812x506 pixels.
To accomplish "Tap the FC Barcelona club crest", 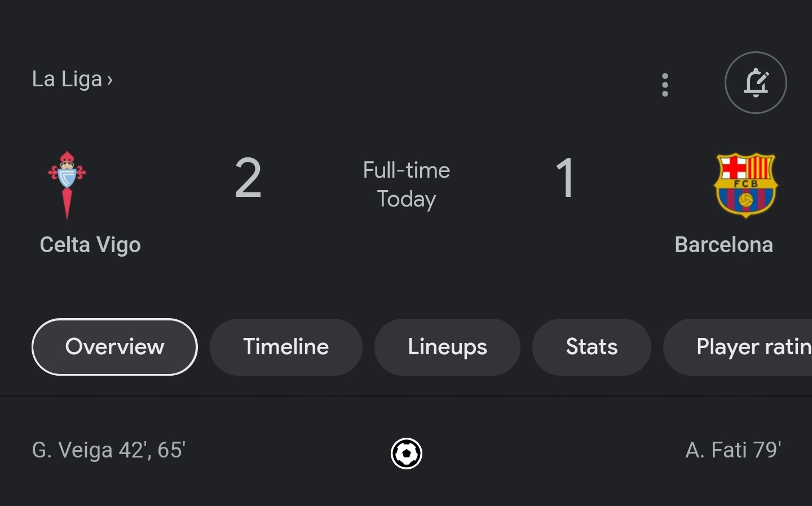I will pyautogui.click(x=745, y=185).
